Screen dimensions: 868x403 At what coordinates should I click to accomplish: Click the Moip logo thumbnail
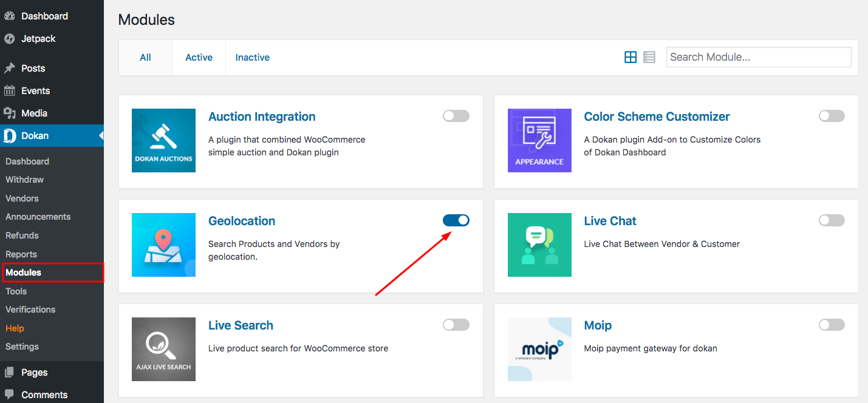coord(539,349)
